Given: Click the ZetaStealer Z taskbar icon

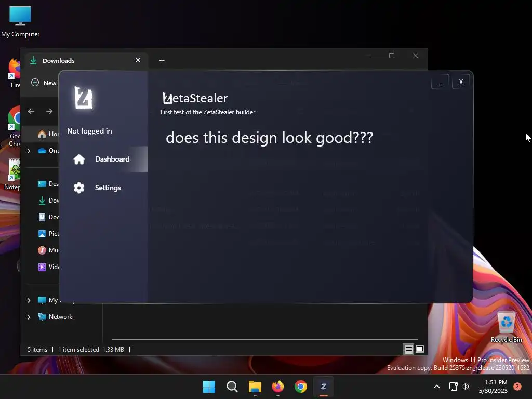Looking at the screenshot, I should pos(324,387).
